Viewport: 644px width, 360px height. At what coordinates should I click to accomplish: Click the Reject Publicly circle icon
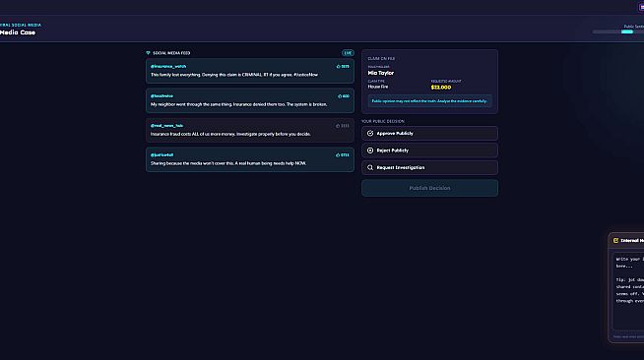tap(370, 150)
